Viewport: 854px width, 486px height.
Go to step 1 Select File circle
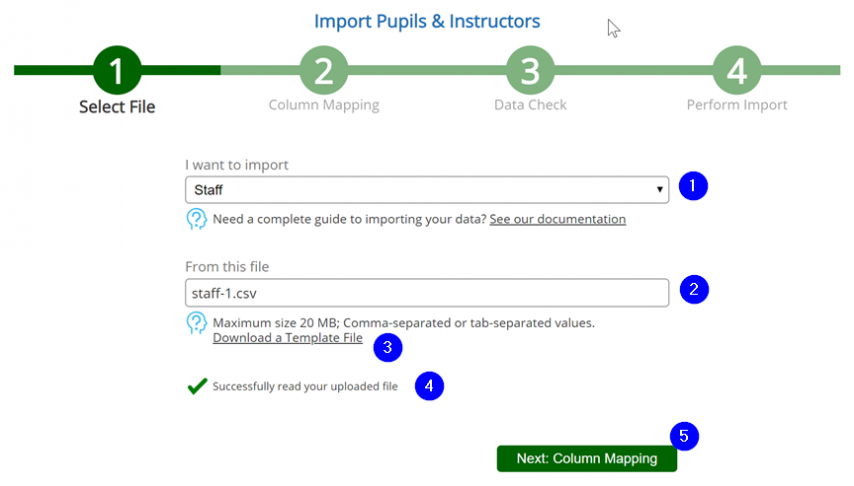[x=117, y=70]
